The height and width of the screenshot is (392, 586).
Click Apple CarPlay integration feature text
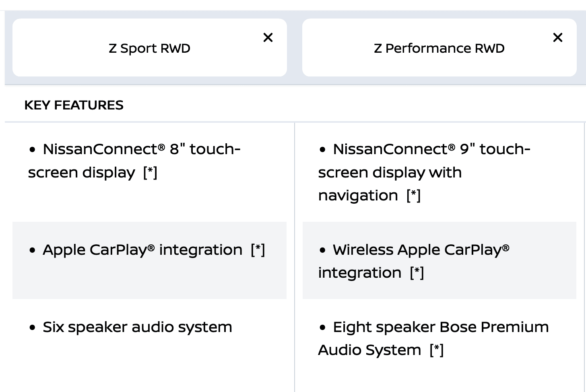[x=142, y=250]
